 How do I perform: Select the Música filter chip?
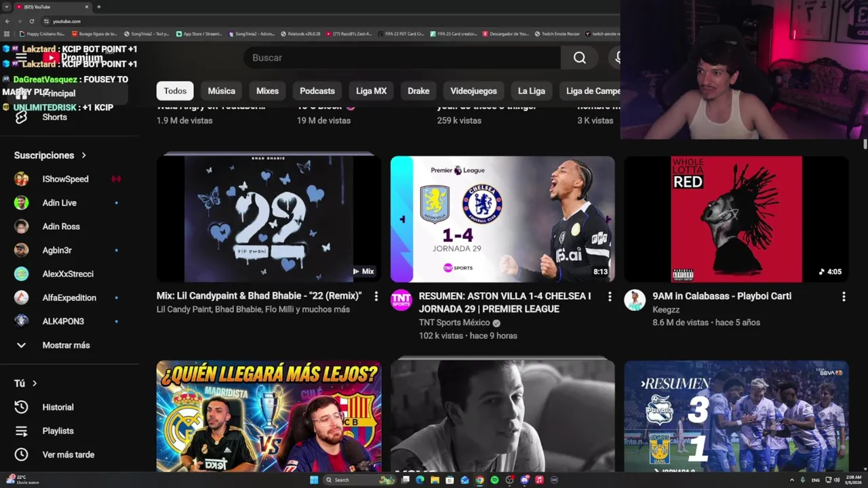221,91
